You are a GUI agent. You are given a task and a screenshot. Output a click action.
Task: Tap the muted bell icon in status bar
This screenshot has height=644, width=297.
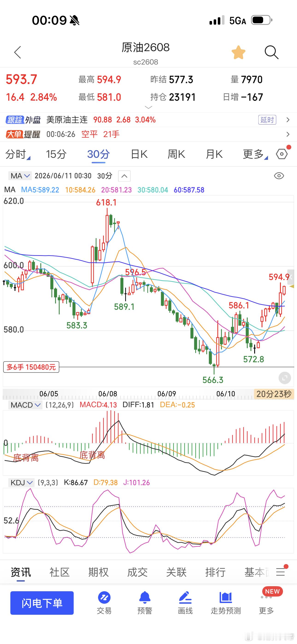[x=75, y=20]
